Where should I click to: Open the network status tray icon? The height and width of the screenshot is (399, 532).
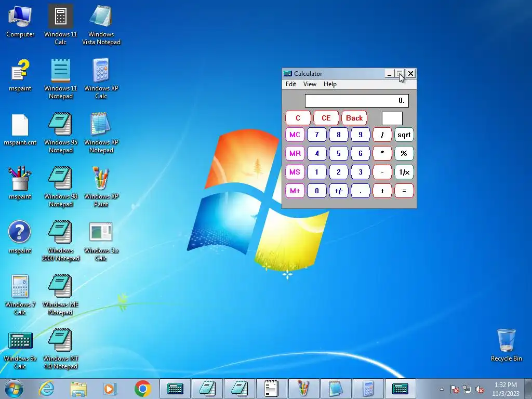(x=467, y=389)
